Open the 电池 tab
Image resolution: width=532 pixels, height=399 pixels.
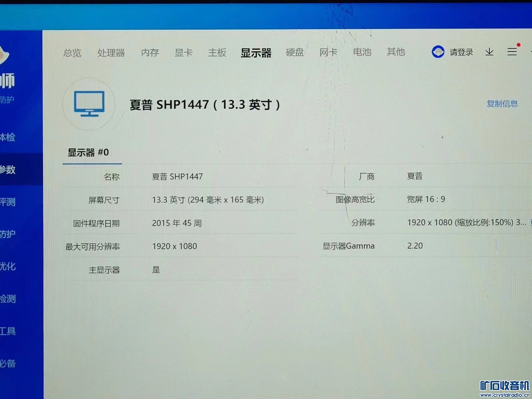tap(362, 52)
